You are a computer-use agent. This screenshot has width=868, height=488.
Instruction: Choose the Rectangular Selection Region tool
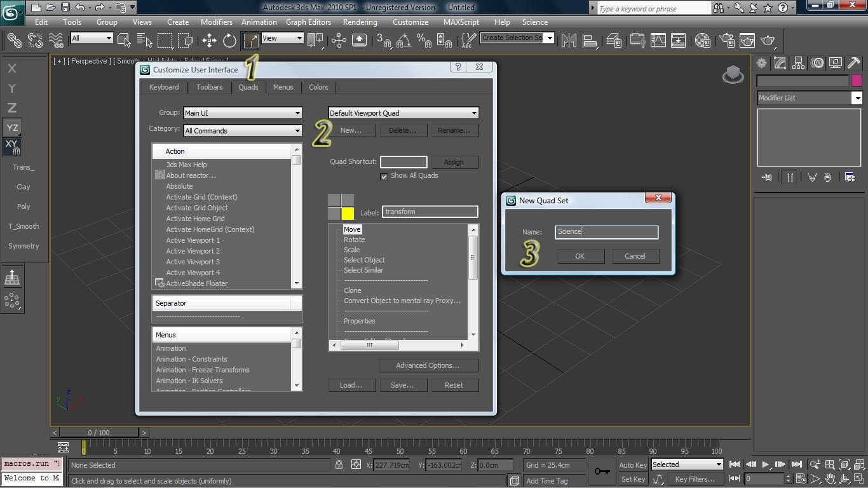(x=165, y=41)
